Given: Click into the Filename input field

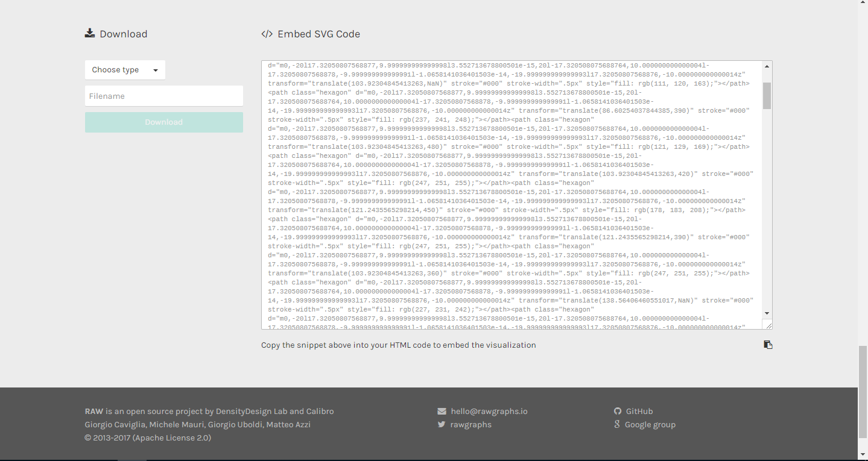Looking at the screenshot, I should [164, 96].
